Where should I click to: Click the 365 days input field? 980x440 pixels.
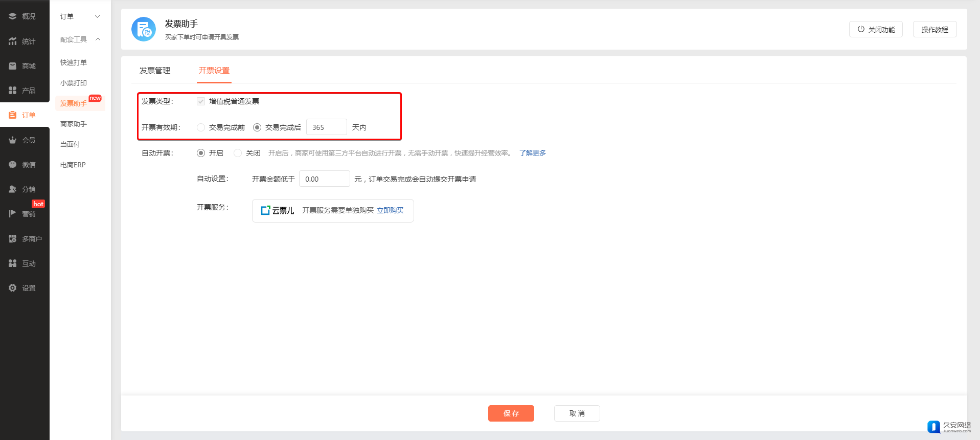[x=326, y=127]
